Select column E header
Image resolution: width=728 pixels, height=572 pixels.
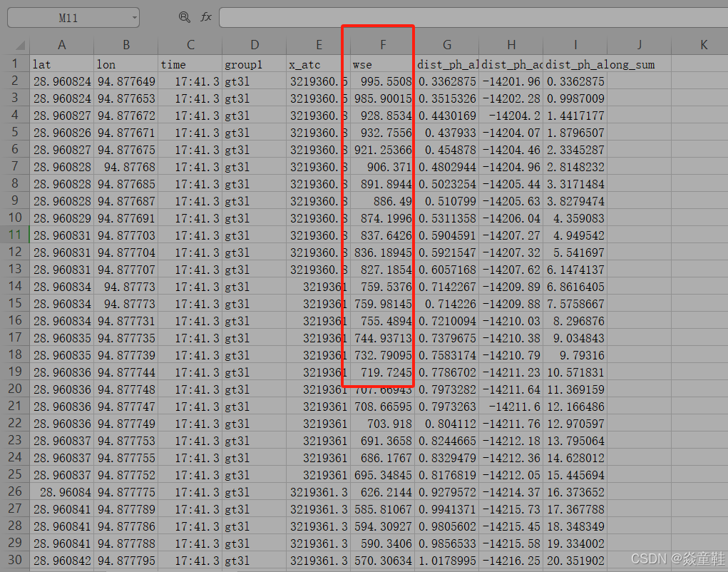319,45
